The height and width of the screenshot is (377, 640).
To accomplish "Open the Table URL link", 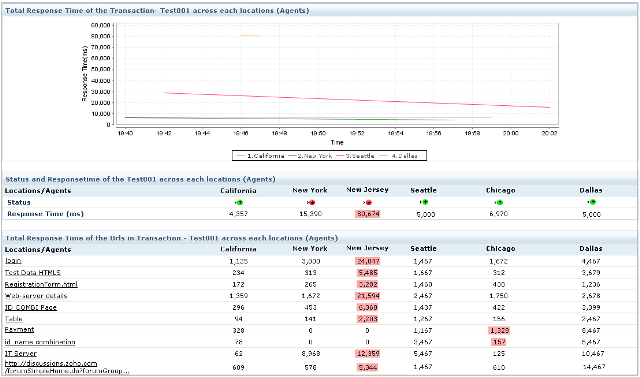I will [13, 319].
